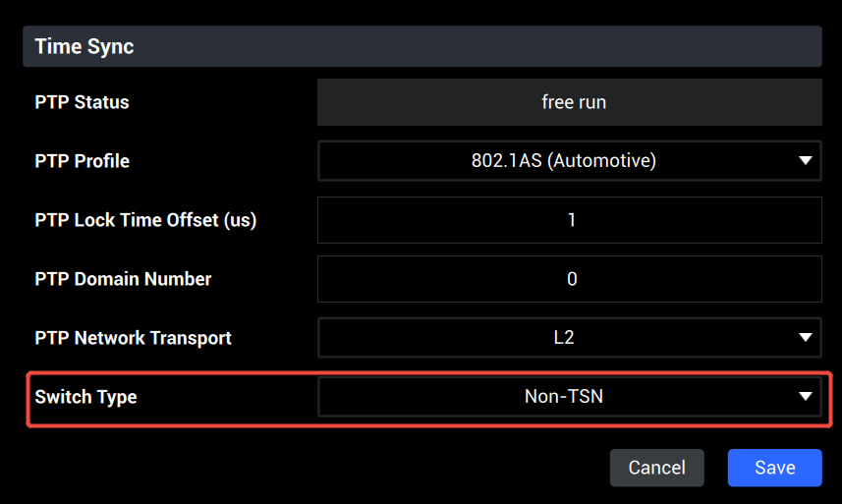Cancel the Time Sync changes
Image resolution: width=842 pixels, height=504 pixels.
coord(656,468)
